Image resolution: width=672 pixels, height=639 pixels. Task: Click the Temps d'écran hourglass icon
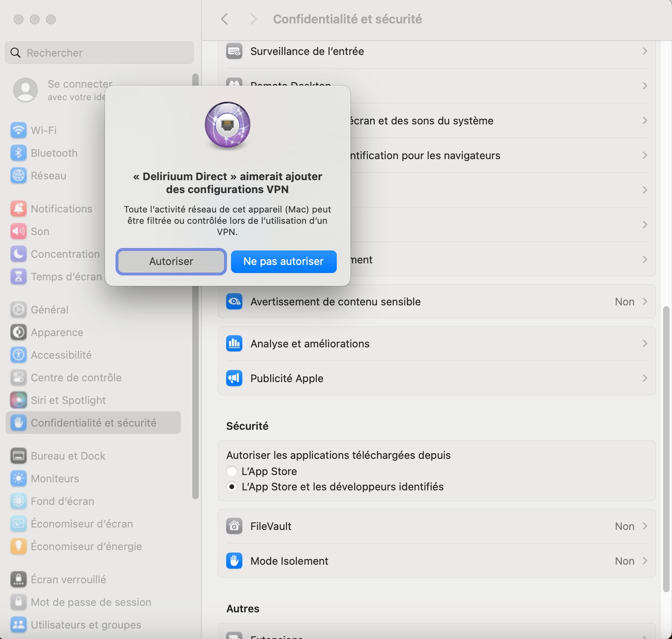pyautogui.click(x=18, y=276)
